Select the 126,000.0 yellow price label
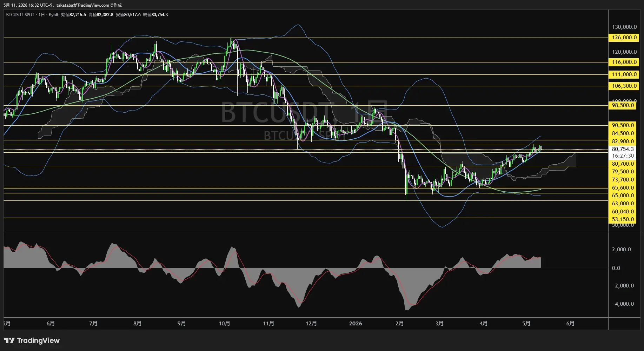The image size is (644, 351). (624, 38)
